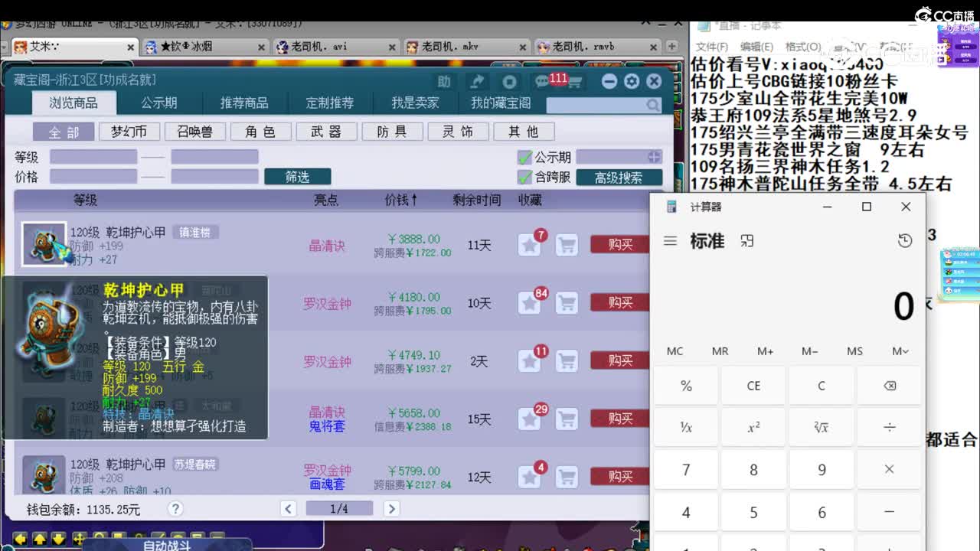Image resolution: width=980 pixels, height=551 pixels.
Task: Open 编辑(E) menu in Notepad
Action: coord(756,47)
